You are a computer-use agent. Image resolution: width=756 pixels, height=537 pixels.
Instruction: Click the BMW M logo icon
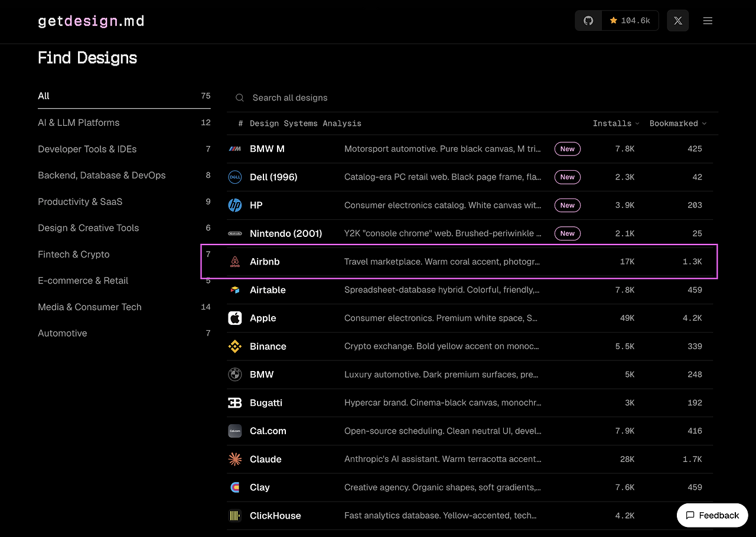(x=235, y=149)
